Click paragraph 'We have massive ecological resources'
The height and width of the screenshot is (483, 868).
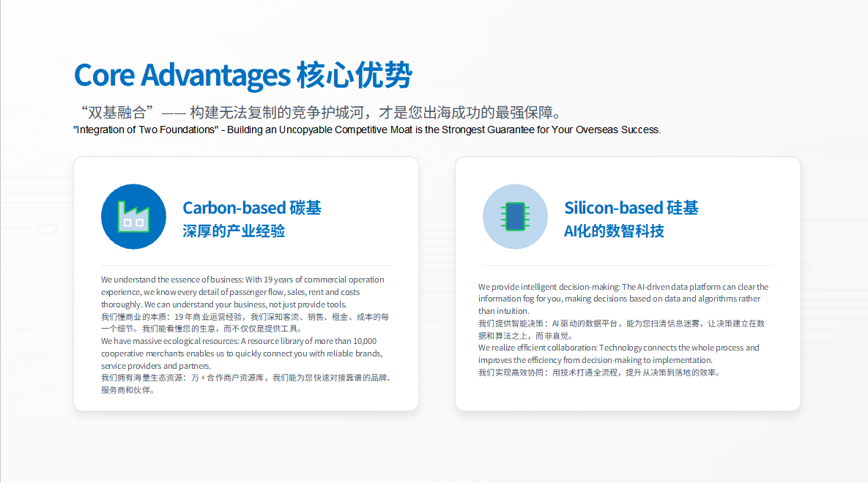point(242,353)
